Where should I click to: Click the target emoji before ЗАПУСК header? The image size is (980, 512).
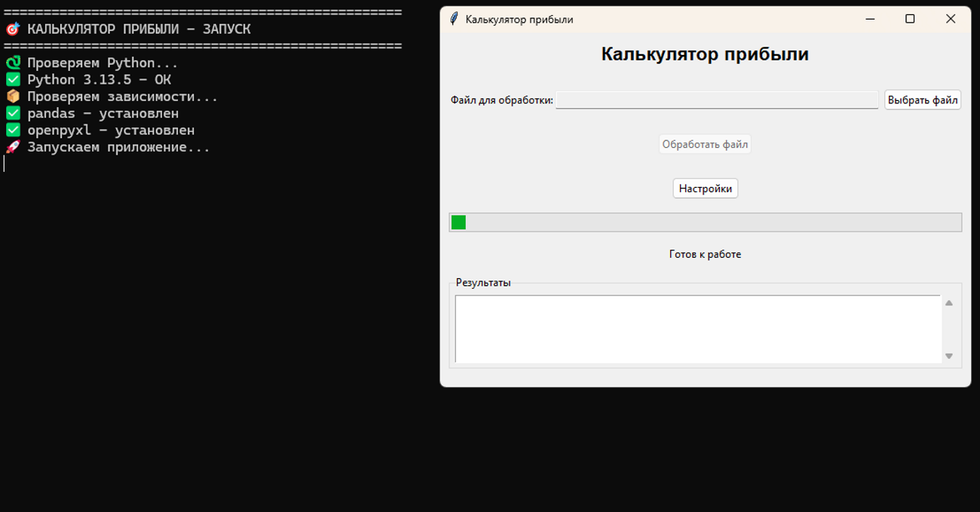point(13,29)
